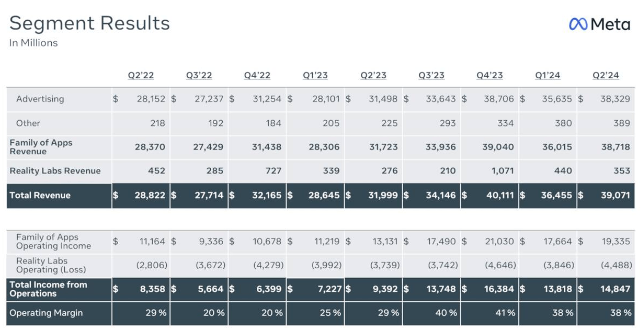The height and width of the screenshot is (335, 644).
Task: Select the Operating Margin row label
Action: [x=46, y=313]
